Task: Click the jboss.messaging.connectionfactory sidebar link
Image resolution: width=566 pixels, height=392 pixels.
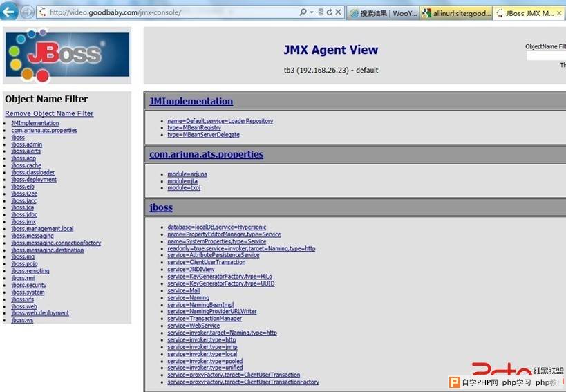Action: click(x=56, y=243)
